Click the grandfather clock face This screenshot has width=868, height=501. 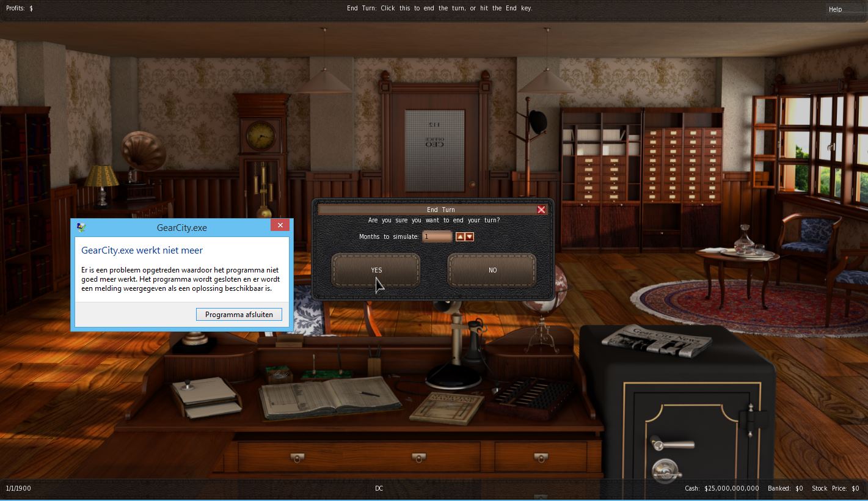point(261,134)
